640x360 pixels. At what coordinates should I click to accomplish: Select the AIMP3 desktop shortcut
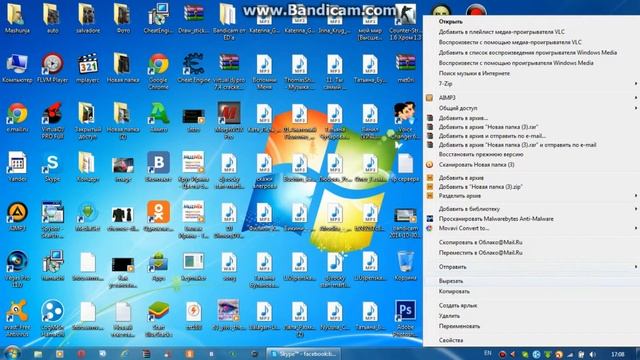coord(17,216)
